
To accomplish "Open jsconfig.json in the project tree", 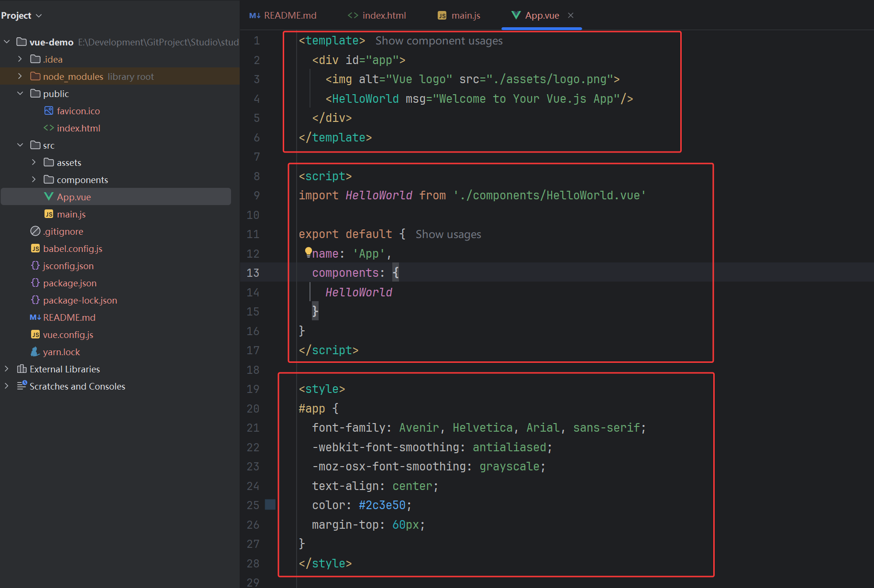I will click(x=68, y=266).
